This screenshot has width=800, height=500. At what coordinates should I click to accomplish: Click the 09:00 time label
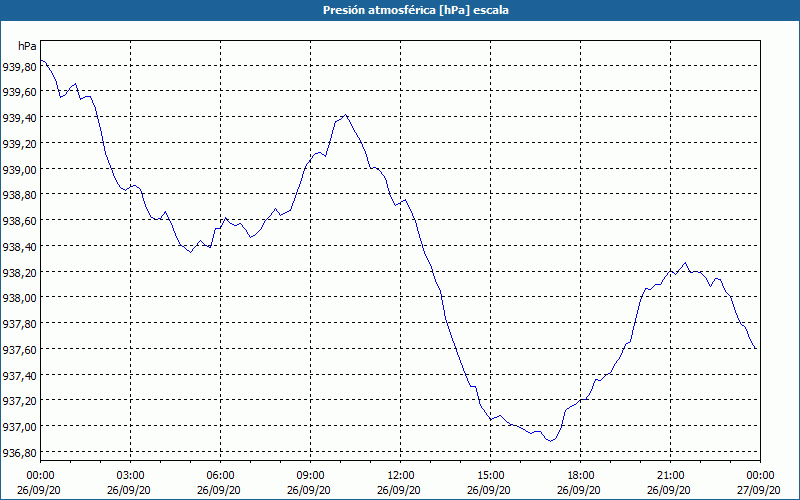coord(311,476)
